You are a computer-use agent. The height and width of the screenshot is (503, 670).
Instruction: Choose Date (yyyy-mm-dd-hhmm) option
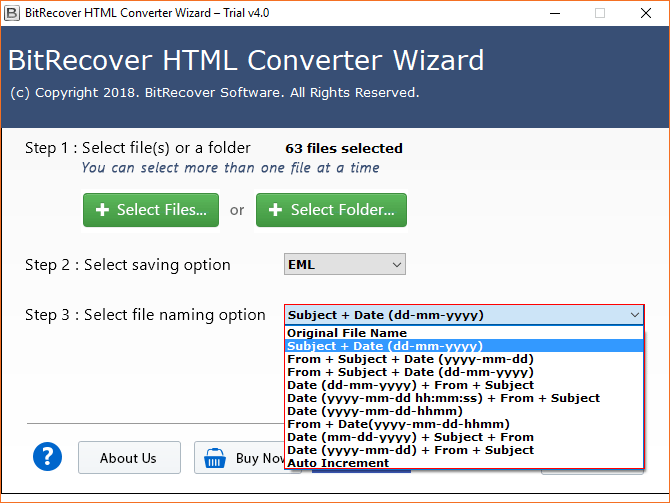pos(464,411)
